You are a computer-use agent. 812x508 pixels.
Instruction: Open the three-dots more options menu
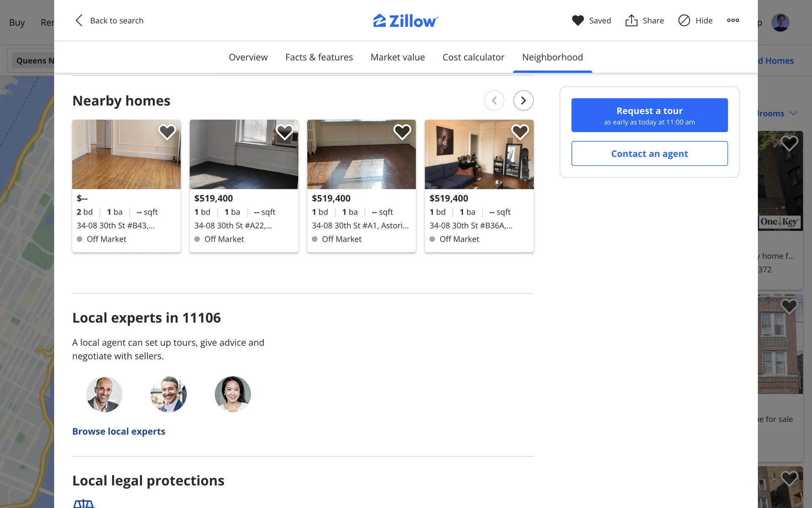coord(733,20)
